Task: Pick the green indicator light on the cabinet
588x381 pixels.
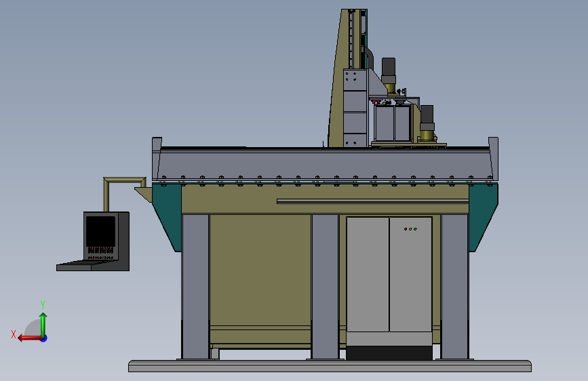Action: [x=415, y=228]
